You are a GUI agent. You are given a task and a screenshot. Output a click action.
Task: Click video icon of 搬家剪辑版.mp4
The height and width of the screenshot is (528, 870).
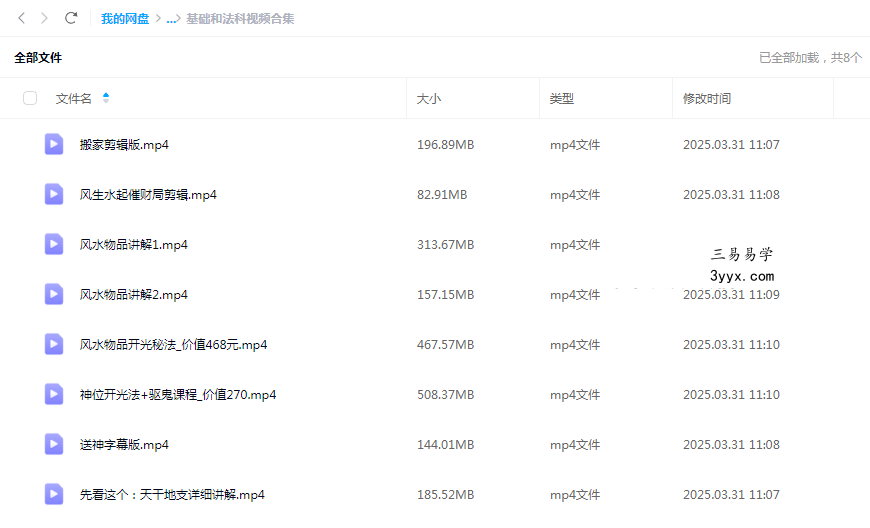(54, 144)
